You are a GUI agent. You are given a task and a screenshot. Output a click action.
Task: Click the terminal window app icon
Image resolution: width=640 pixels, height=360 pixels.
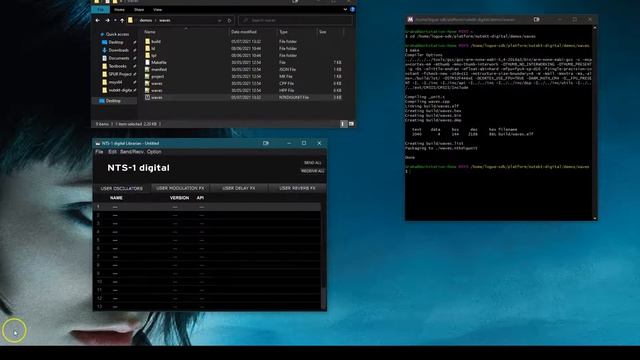(x=410, y=20)
